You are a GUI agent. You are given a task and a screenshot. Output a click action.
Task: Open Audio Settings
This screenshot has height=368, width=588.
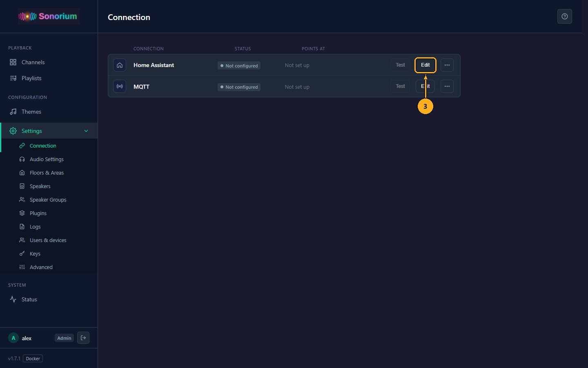[49, 159]
